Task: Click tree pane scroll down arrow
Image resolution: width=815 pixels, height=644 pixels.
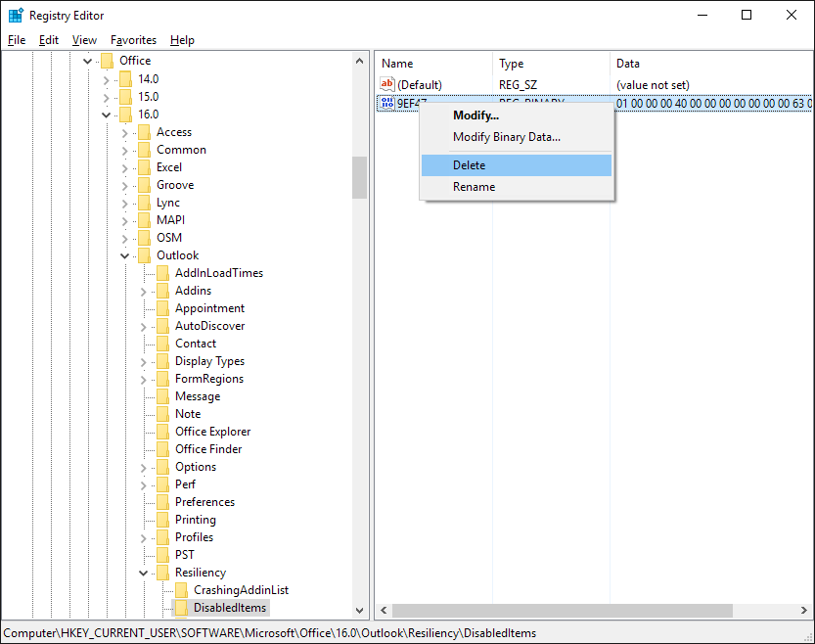Action: point(359,610)
